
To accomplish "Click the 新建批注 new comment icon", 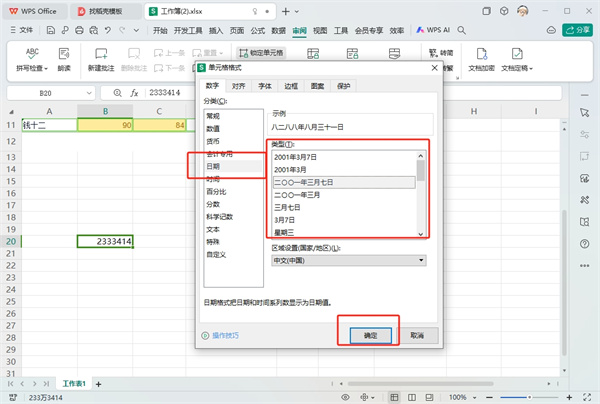I will coord(101,53).
